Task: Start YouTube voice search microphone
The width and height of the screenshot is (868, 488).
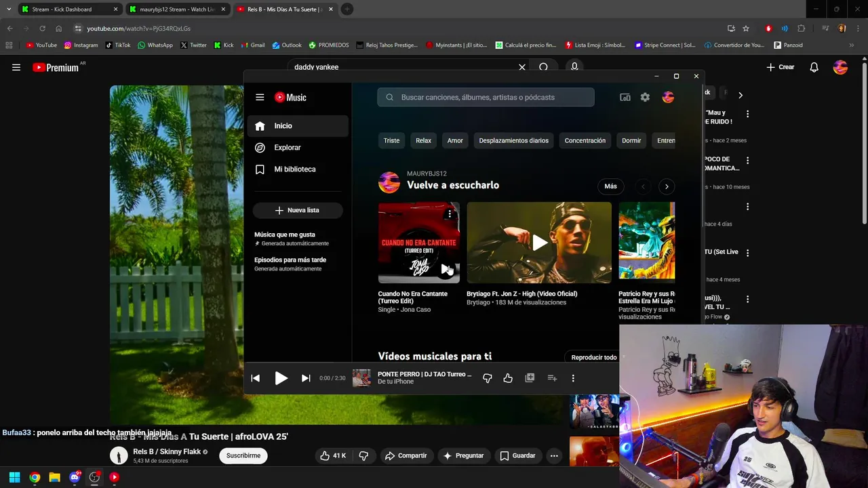Action: tap(574, 67)
